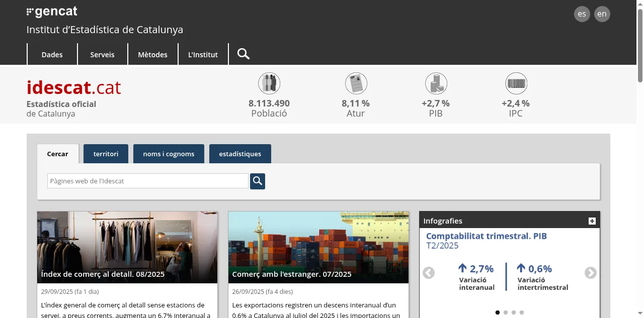Image resolution: width=644 pixels, height=318 pixels.
Task: Open Institut d'Estadística de Catalunya link
Action: (105, 30)
